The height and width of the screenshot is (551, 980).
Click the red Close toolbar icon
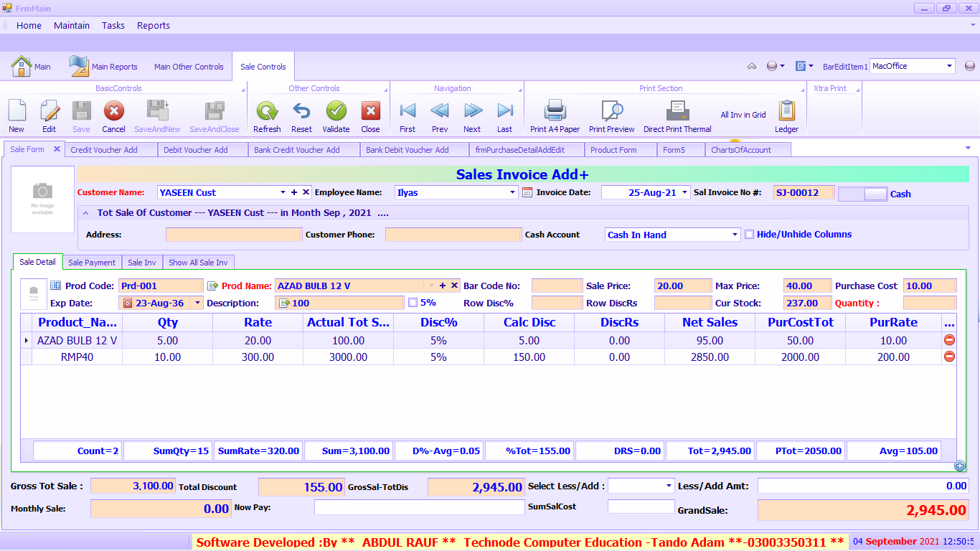(x=370, y=110)
